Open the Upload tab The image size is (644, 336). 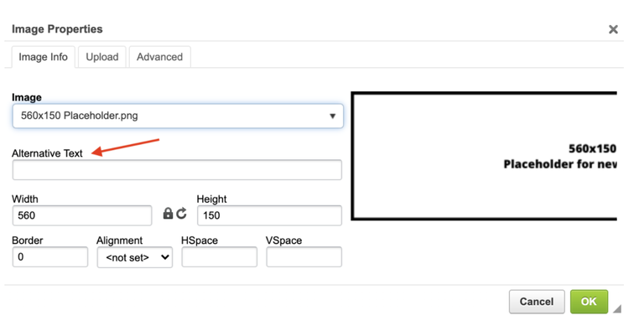102,57
